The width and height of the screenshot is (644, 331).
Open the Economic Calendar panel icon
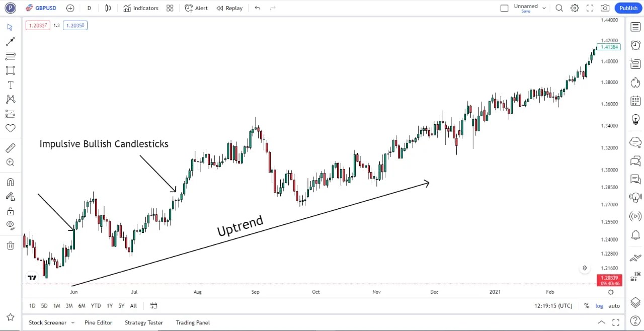coord(635,101)
